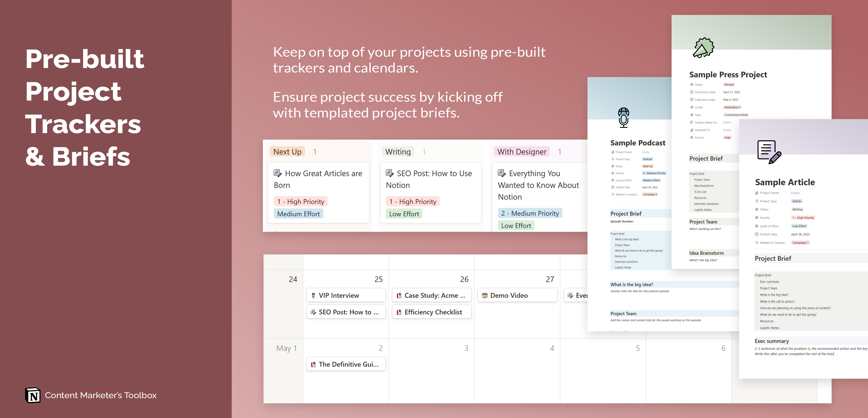The height and width of the screenshot is (418, 868).
Task: Click the person icon beside Project Owner
Action: [612, 152]
